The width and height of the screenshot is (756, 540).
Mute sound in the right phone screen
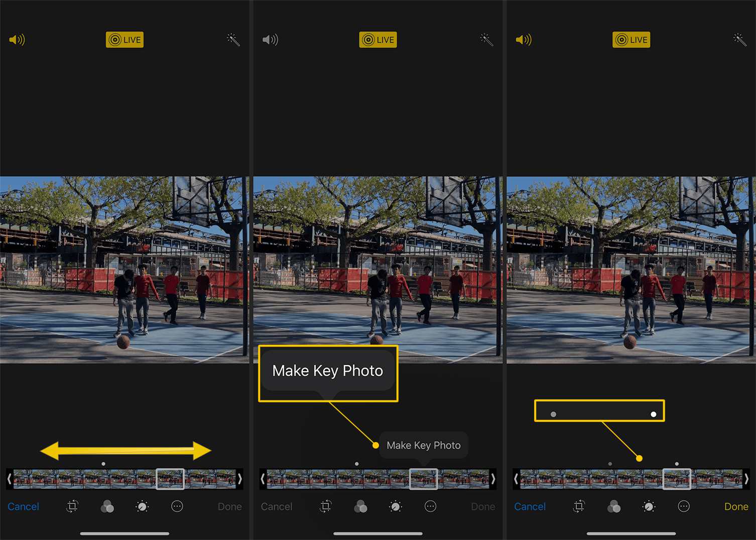click(524, 40)
